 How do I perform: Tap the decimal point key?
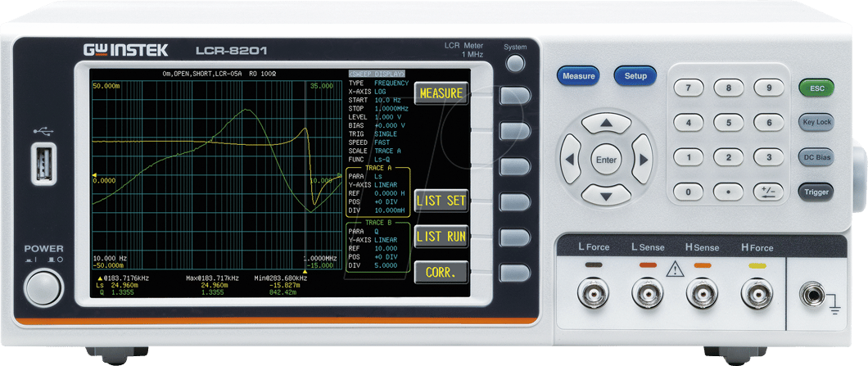click(729, 192)
